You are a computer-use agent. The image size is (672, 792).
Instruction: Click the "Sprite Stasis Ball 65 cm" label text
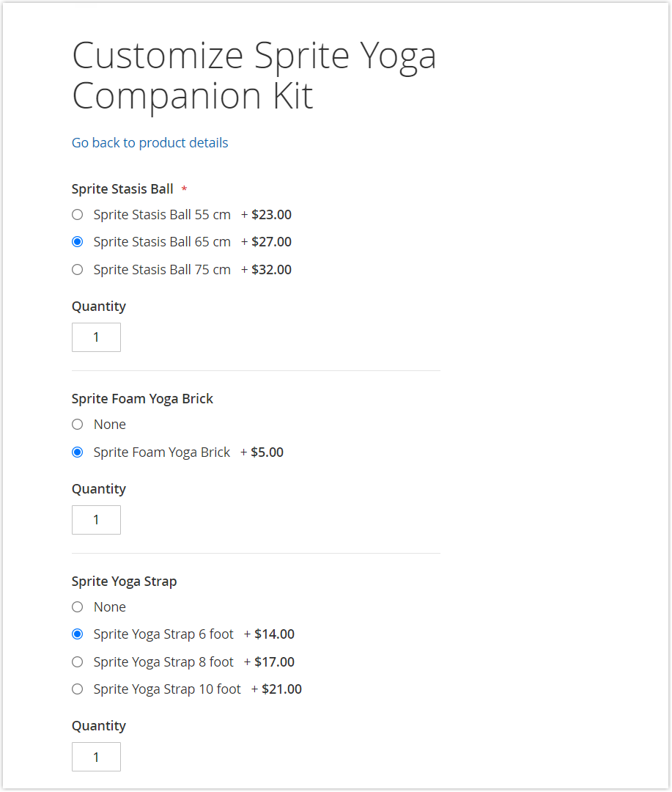(x=161, y=241)
